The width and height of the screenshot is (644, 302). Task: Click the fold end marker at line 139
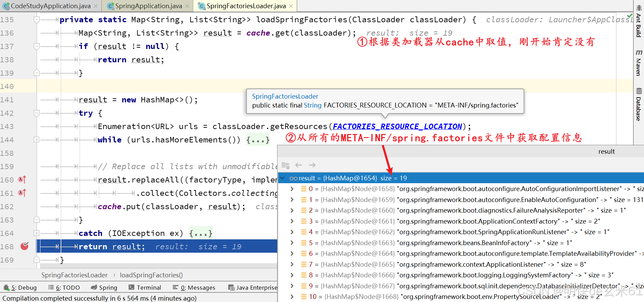tap(37, 73)
